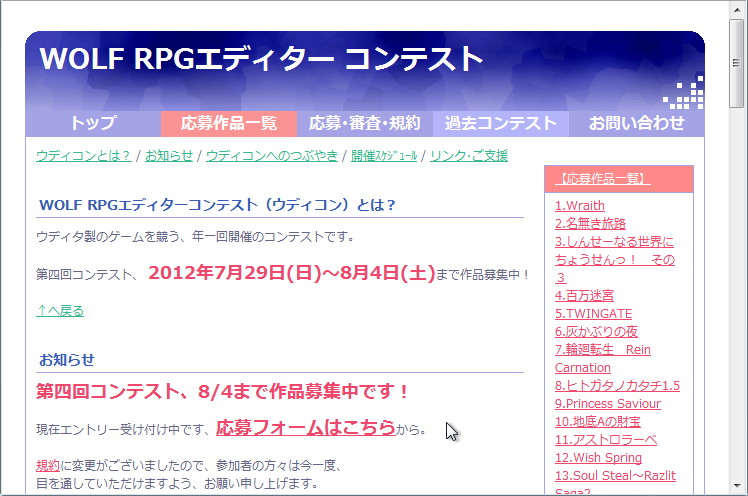Click the date text 2012年7月29日(日)~8月4日(土)
748x496 pixels.
click(292, 273)
